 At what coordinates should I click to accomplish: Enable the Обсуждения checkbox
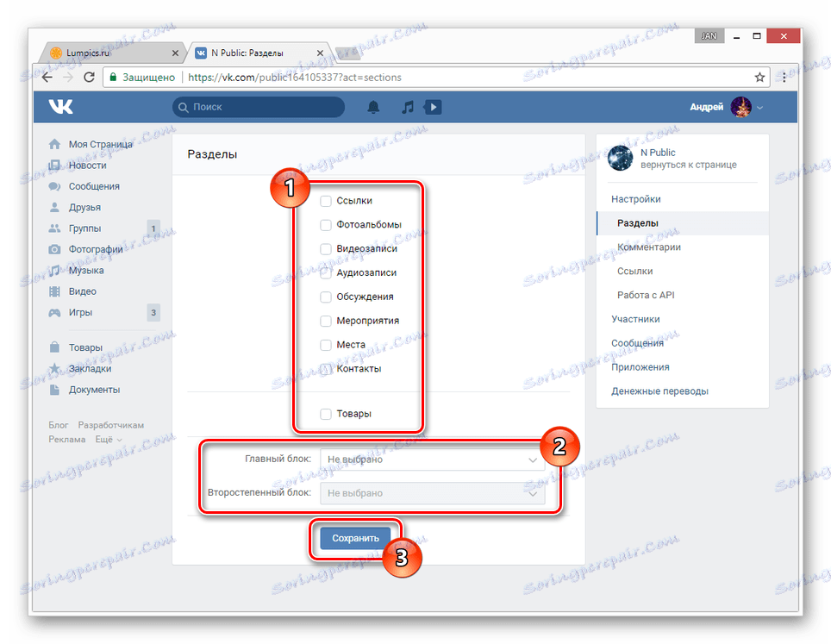click(326, 297)
